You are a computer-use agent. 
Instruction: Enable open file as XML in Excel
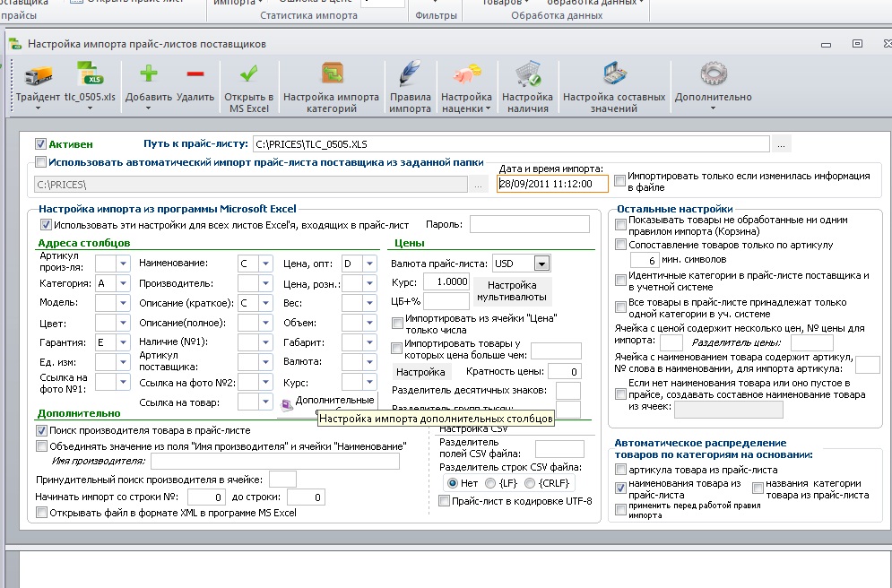pyautogui.click(x=41, y=513)
